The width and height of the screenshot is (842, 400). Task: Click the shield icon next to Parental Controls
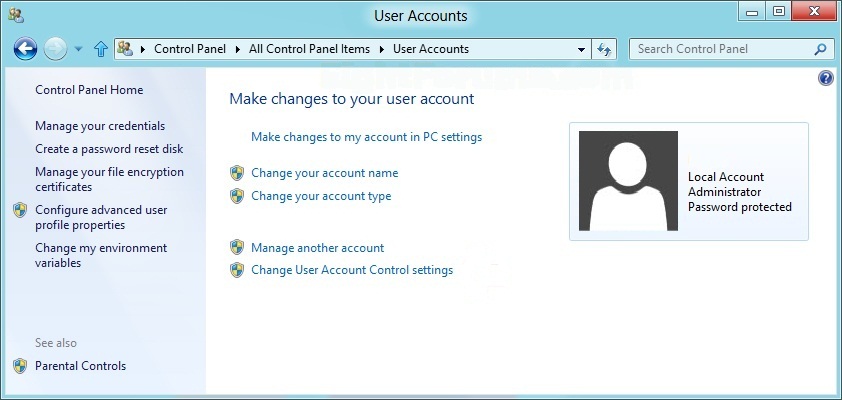[x=20, y=366]
